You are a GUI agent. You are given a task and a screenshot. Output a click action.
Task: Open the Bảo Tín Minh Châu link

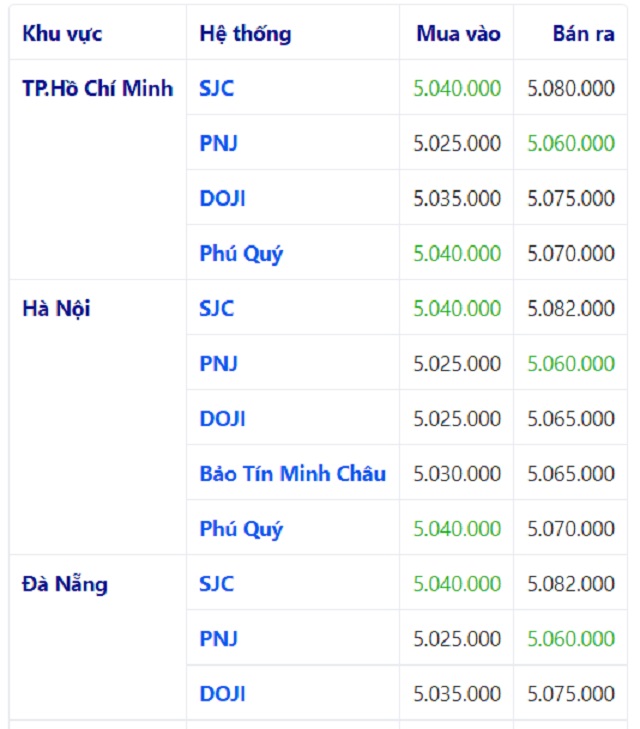click(292, 473)
